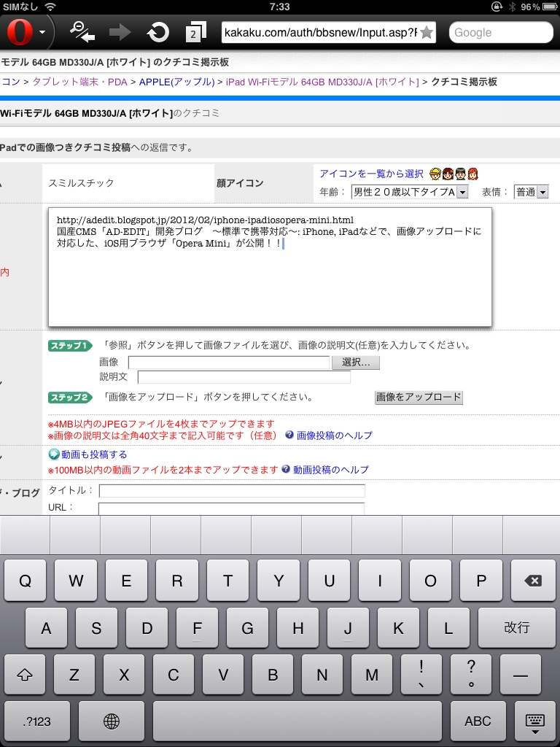This screenshot has height=747, width=560.
Task: Open iPad Wi-Fiモデル 64GB breadcrumb link
Action: pos(322,82)
